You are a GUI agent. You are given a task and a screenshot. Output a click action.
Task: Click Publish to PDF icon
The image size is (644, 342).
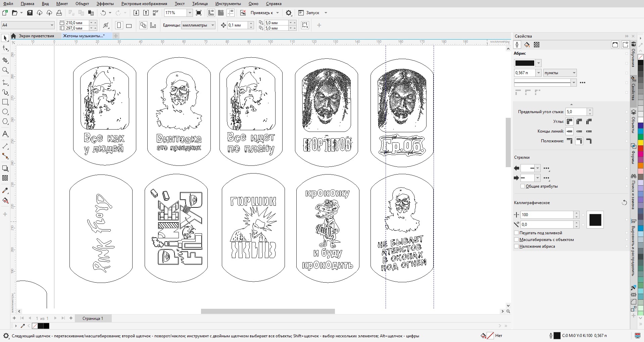pos(155,13)
